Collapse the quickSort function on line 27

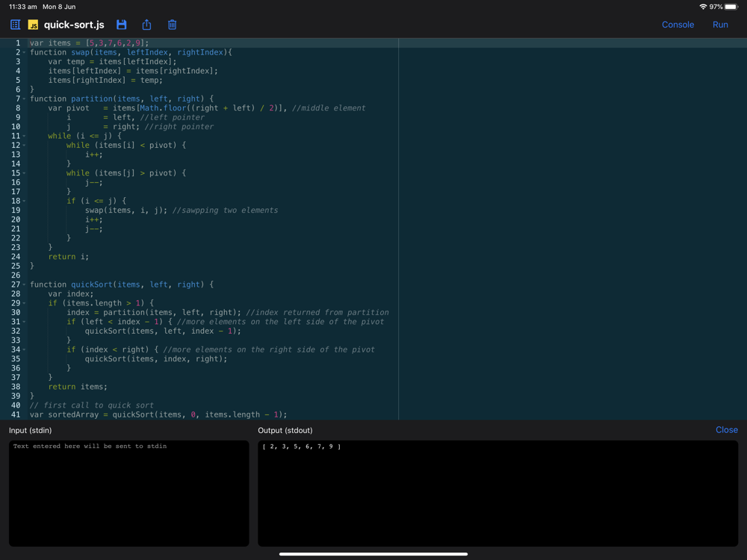point(24,285)
